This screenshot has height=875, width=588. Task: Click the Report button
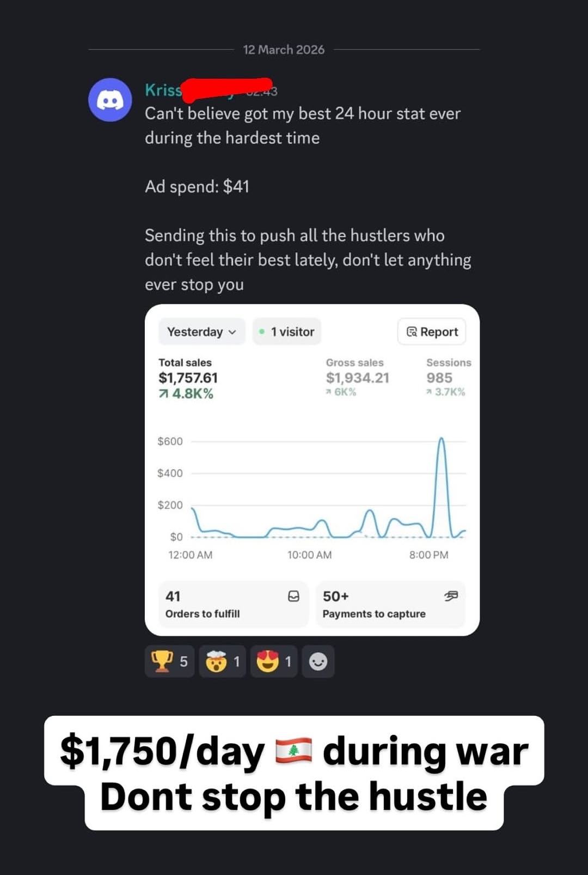pos(432,332)
